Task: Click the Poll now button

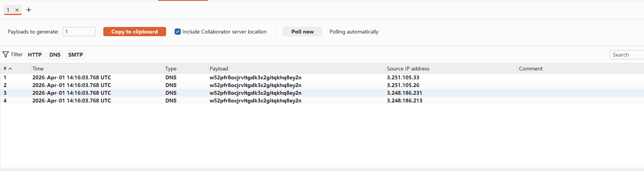Action: 302,32
